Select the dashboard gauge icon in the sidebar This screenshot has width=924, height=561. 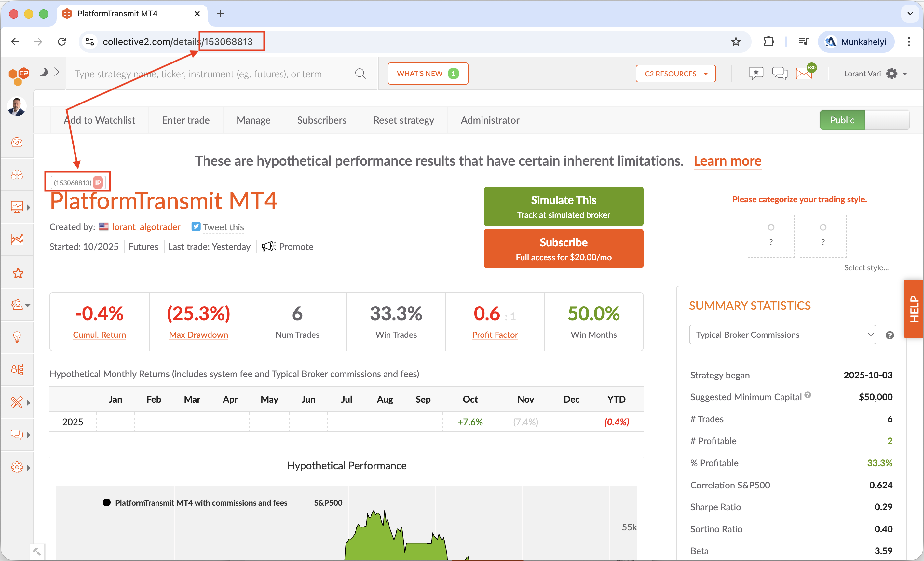tap(17, 143)
